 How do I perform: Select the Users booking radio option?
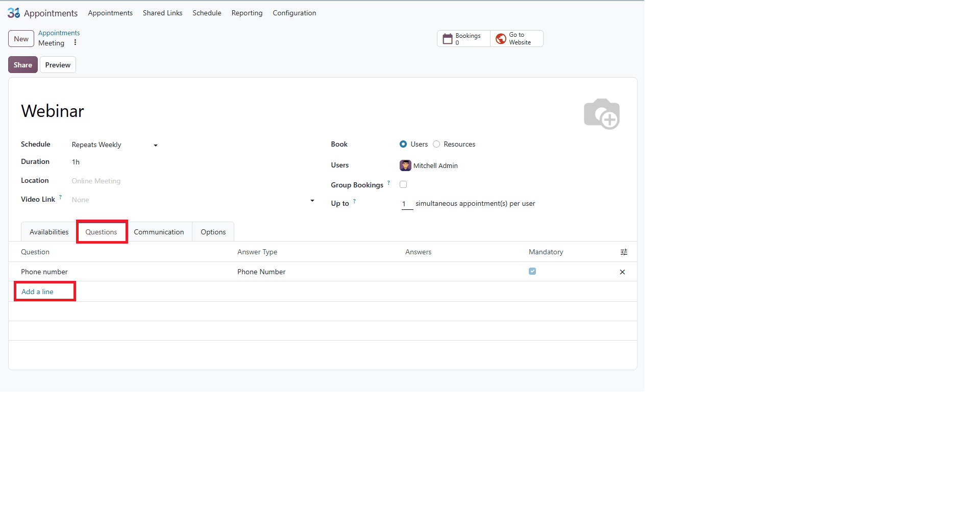pos(403,144)
